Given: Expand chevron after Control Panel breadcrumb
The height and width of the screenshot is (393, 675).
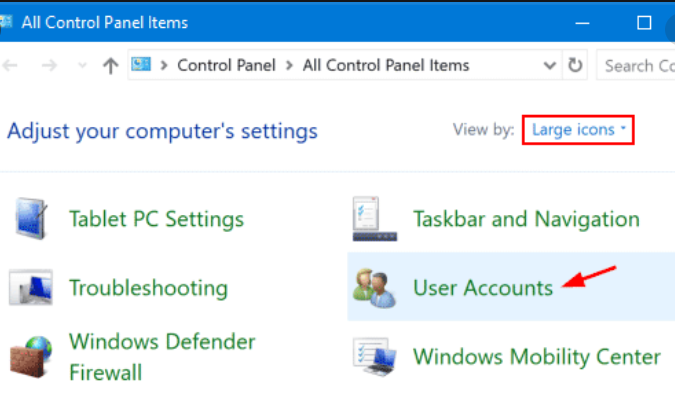Looking at the screenshot, I should (x=289, y=65).
